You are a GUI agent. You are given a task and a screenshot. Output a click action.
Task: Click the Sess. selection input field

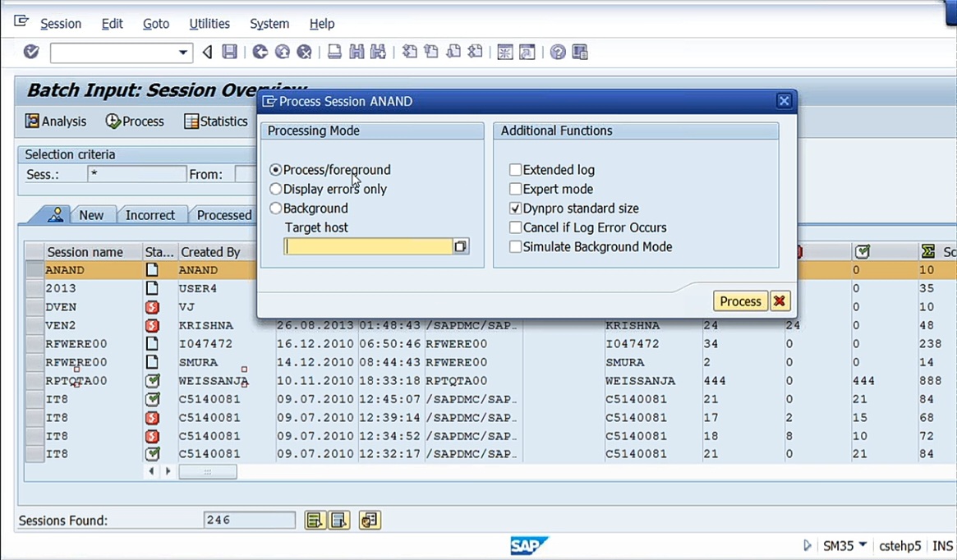click(x=136, y=174)
